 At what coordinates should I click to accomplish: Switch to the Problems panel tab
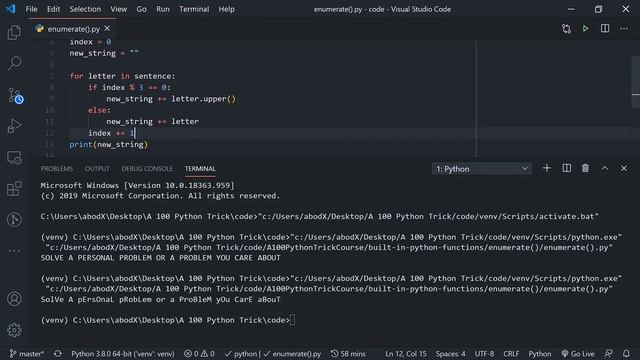(57, 169)
